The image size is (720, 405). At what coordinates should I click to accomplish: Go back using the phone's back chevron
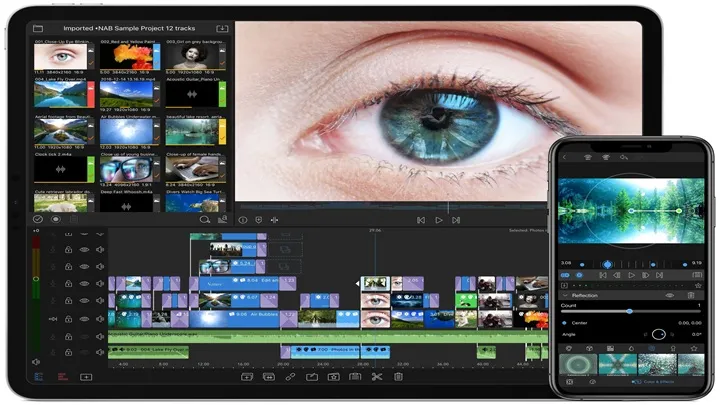click(x=564, y=157)
